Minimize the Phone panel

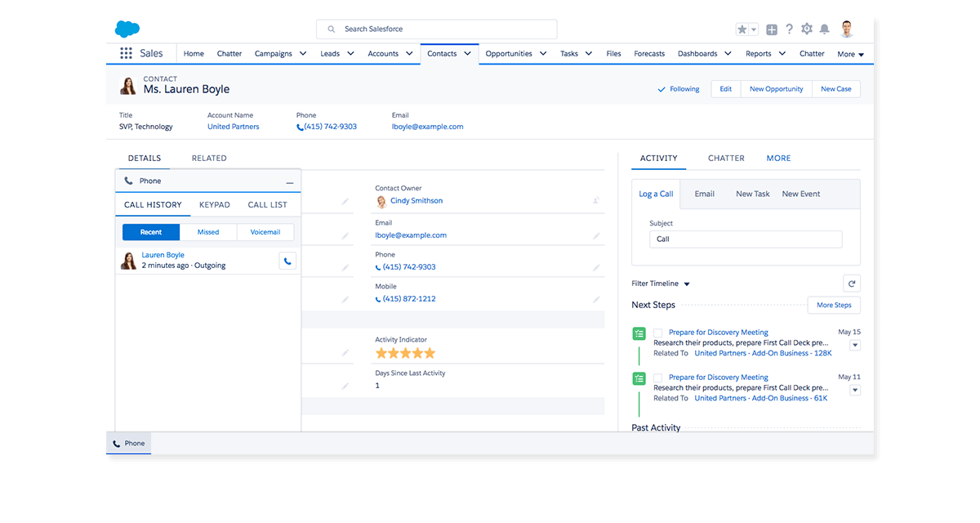point(290,181)
